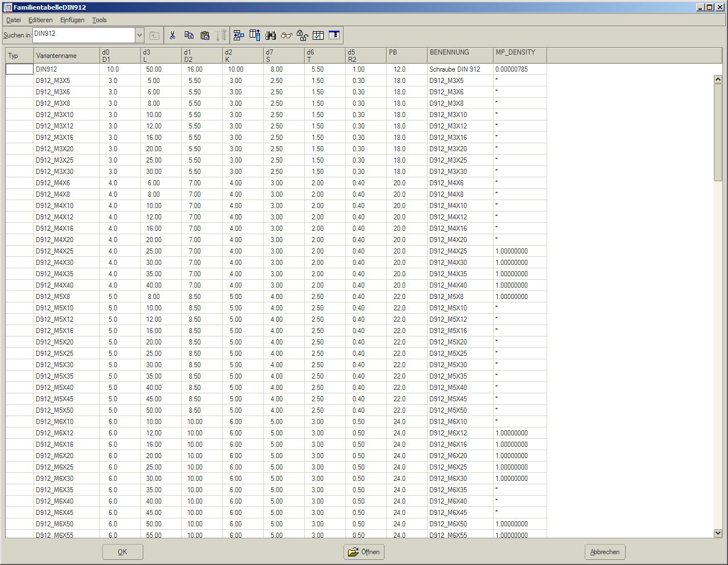Click the BENENNUNG cell D912_M4X40
Screen dimensions: 728x565
tap(460, 285)
